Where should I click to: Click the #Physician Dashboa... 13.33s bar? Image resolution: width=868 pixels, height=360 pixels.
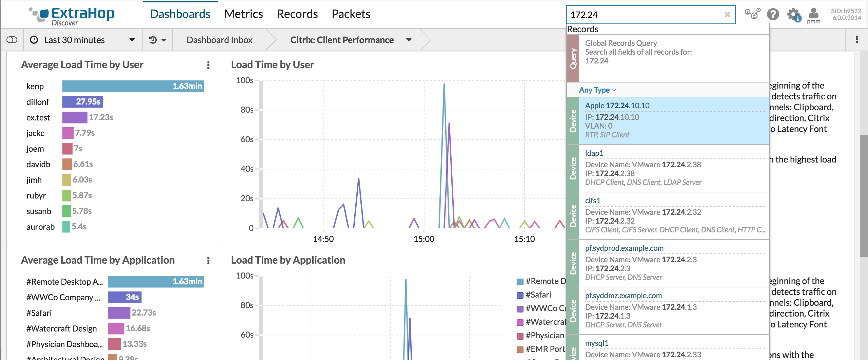(114, 344)
